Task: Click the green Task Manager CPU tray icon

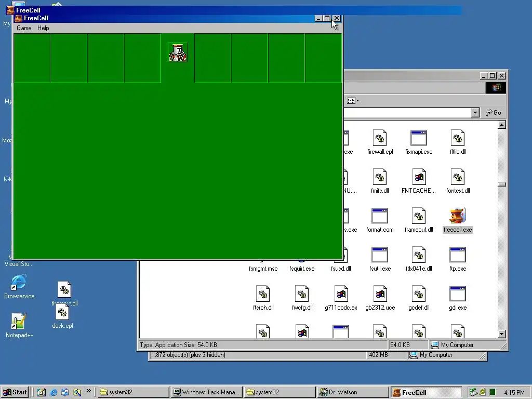Action: coord(493,392)
